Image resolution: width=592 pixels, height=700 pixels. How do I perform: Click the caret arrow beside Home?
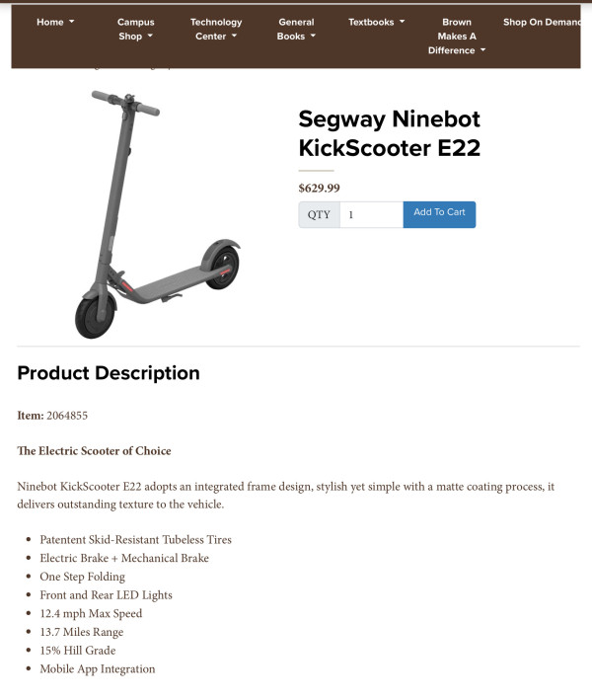point(71,22)
